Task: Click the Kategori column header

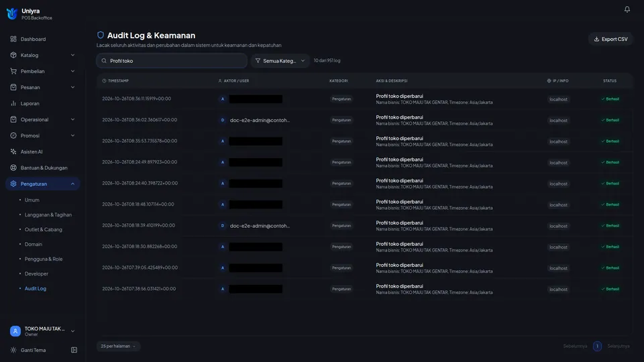Action: tap(338, 81)
